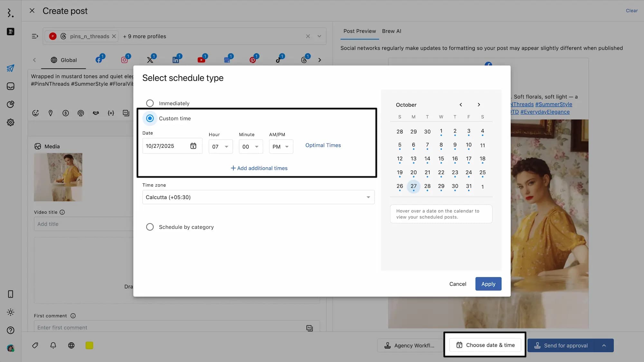This screenshot has width=644, height=362.
Task: Go to previous month in calendar
Action: click(461, 105)
